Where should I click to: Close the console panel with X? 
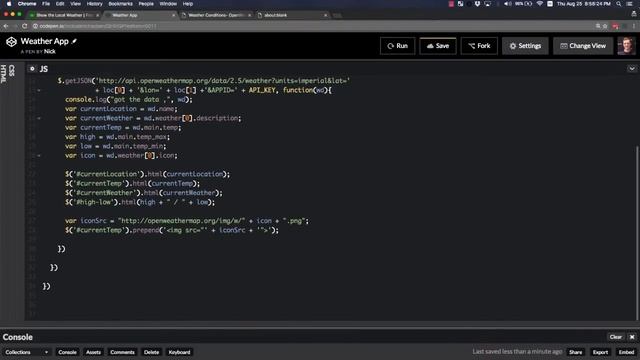[x=632, y=337]
